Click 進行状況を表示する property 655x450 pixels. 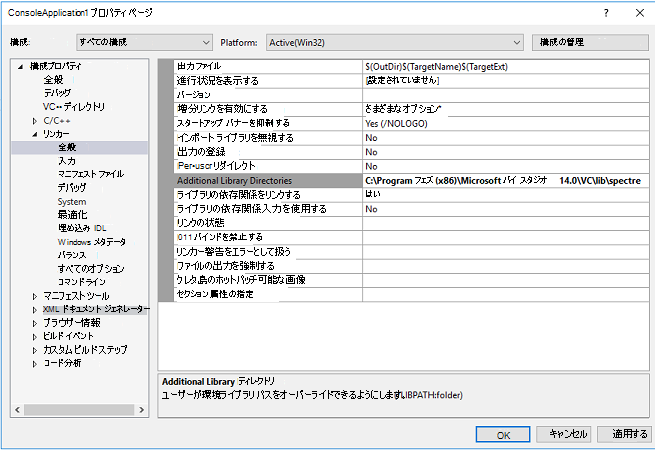[268, 81]
